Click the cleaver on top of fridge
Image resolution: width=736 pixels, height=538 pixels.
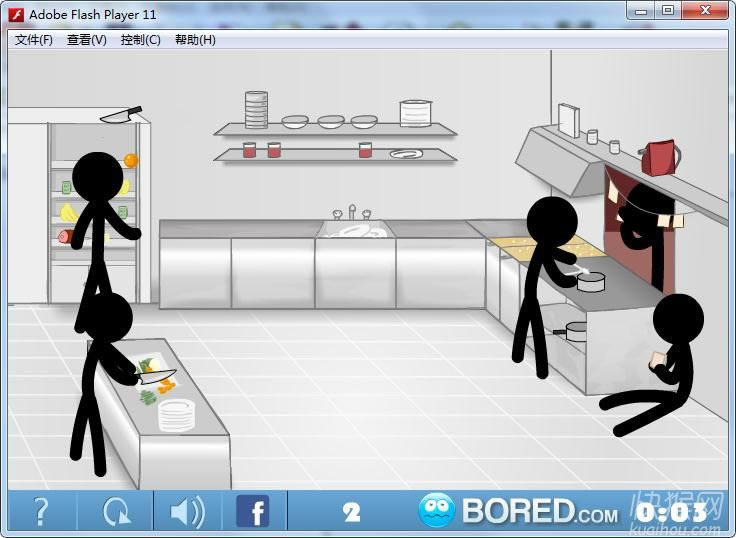[x=121, y=115]
